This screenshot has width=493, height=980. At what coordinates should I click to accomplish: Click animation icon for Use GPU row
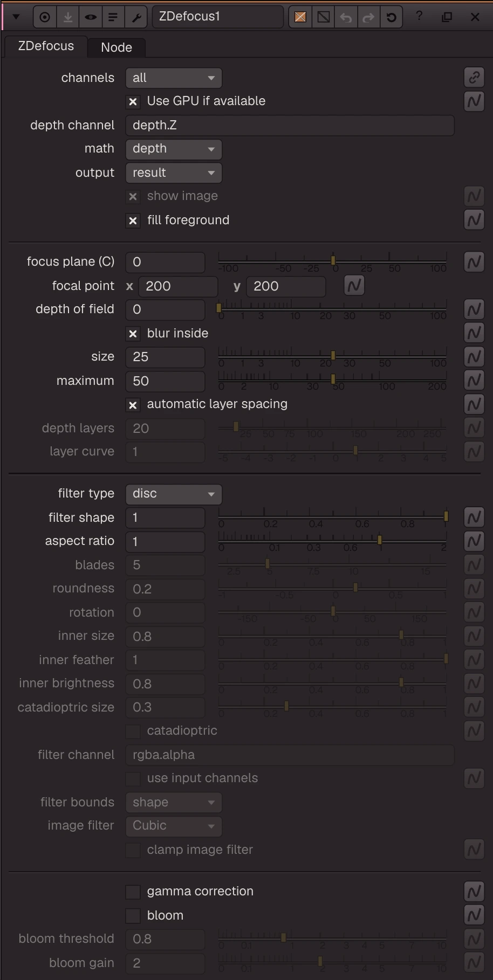click(x=474, y=101)
